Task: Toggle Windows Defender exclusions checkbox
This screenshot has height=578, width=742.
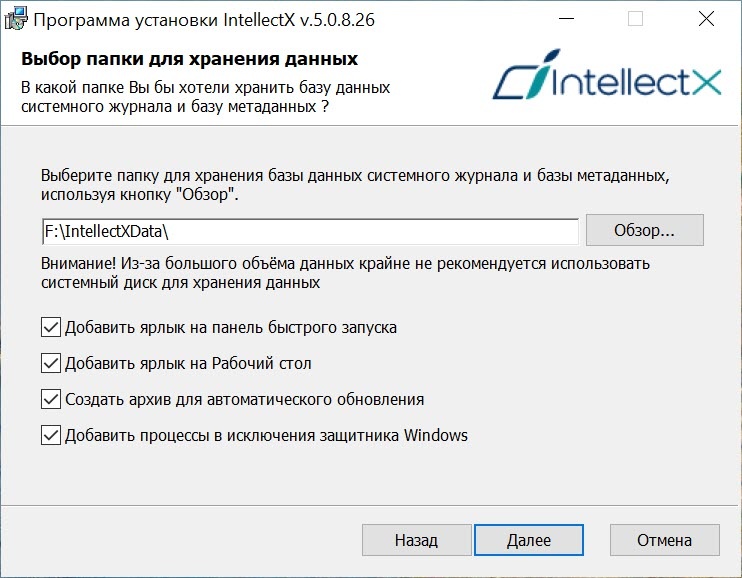Action: 51,435
